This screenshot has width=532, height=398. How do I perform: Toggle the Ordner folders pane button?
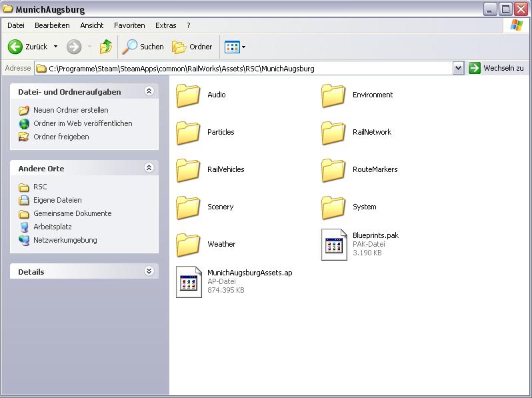(192, 47)
